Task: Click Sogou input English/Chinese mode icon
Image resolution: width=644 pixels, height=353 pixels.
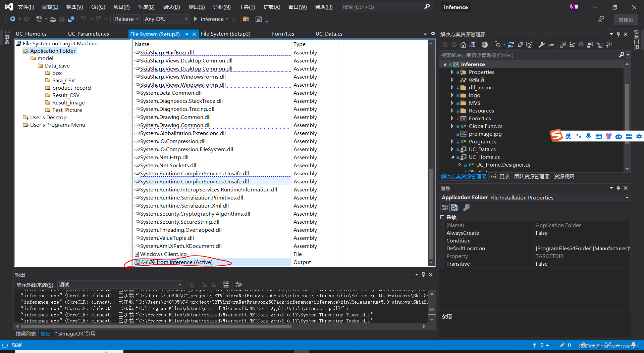Action: (568, 136)
